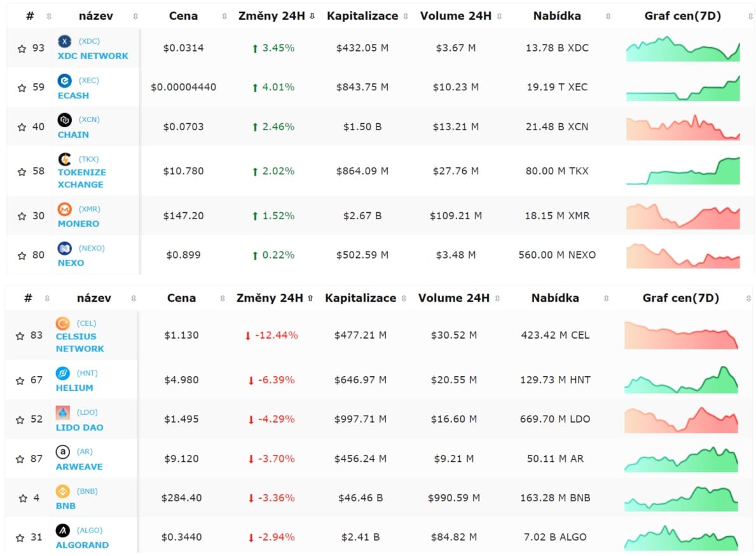756x556 pixels.
Task: Sort bottom table by Volume 24H arrows
Action: pos(498,298)
